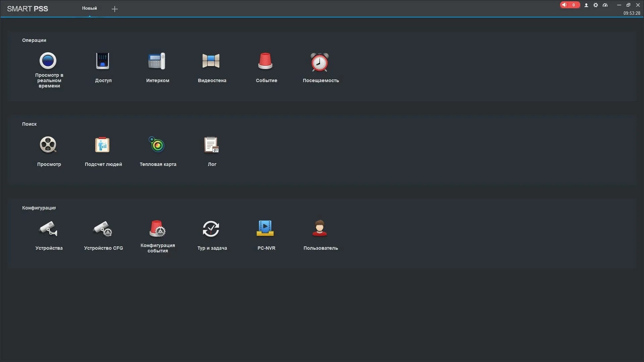Open Просмотр в реальном времени live view
Image resolution: width=644 pixels, height=362 pixels.
[x=48, y=61]
